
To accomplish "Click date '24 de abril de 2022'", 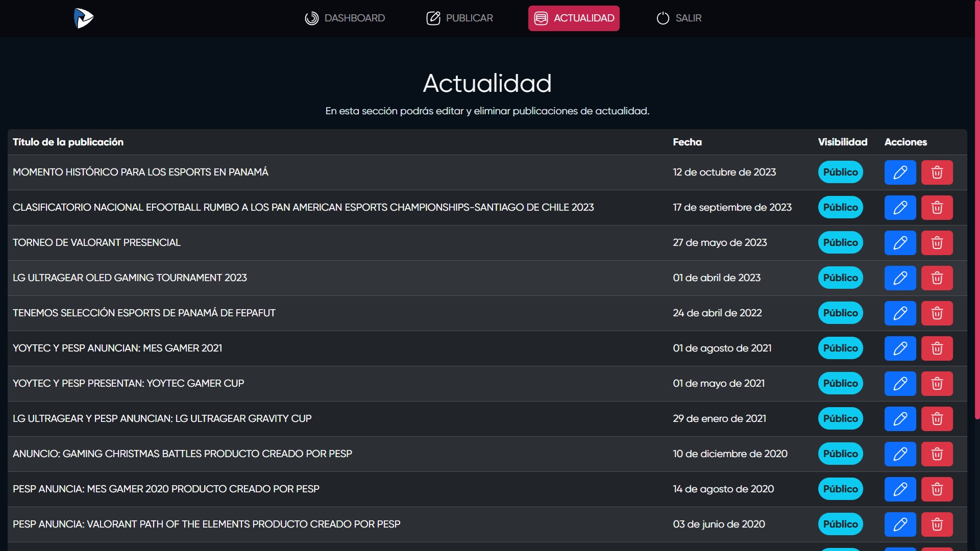I will pos(717,313).
